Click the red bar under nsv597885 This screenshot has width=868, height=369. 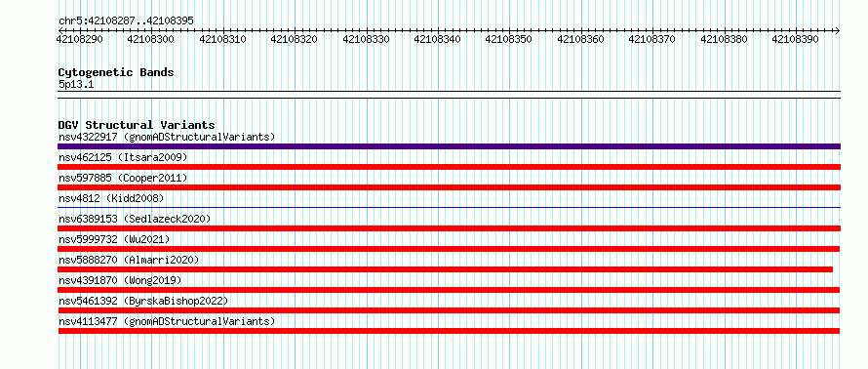tap(449, 187)
